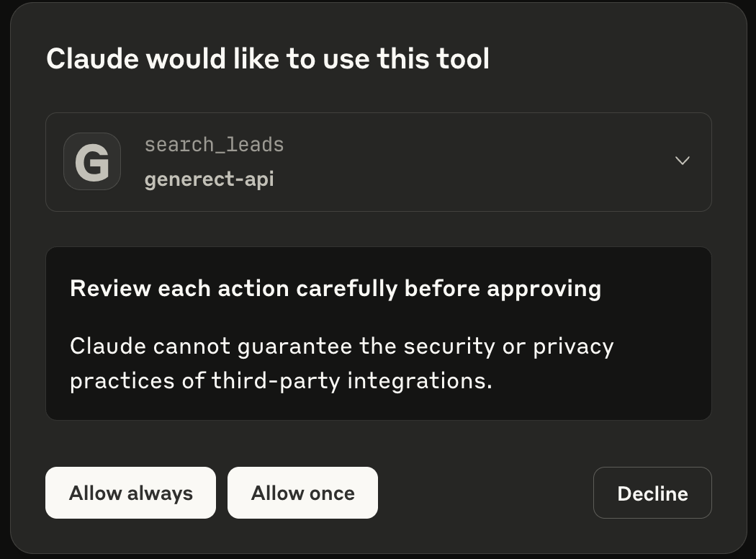Click the monospace search_leads label
This screenshot has height=559, width=756.
click(214, 145)
